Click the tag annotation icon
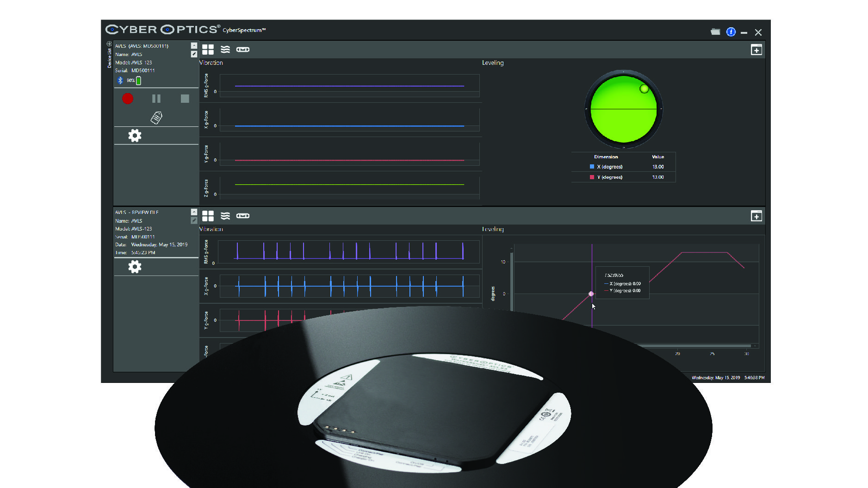 156,118
